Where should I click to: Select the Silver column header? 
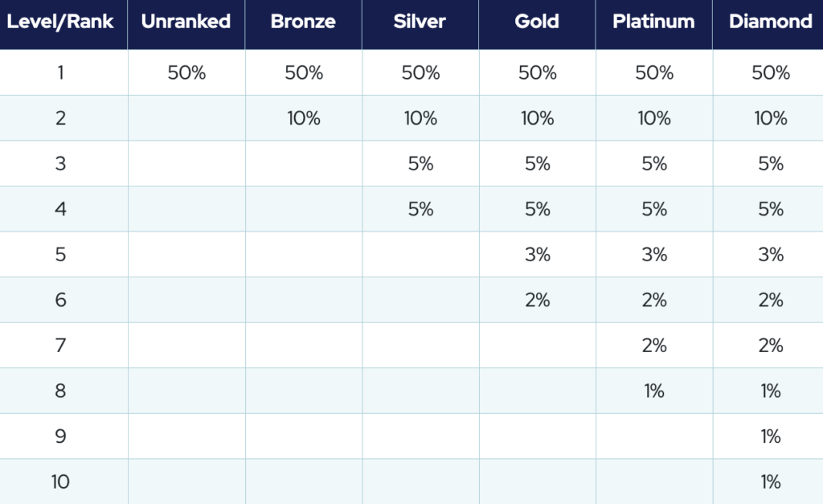(x=420, y=22)
